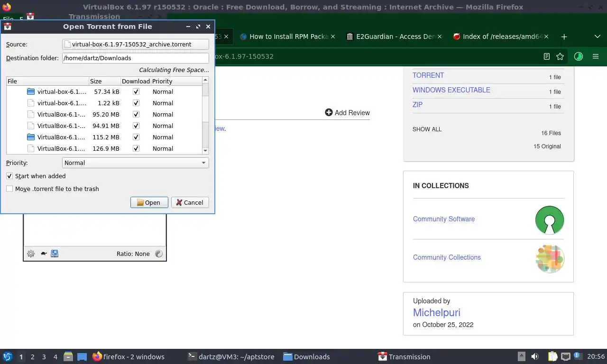Uncheck download for the 95.20 MB file
607x364 pixels.
(x=136, y=114)
